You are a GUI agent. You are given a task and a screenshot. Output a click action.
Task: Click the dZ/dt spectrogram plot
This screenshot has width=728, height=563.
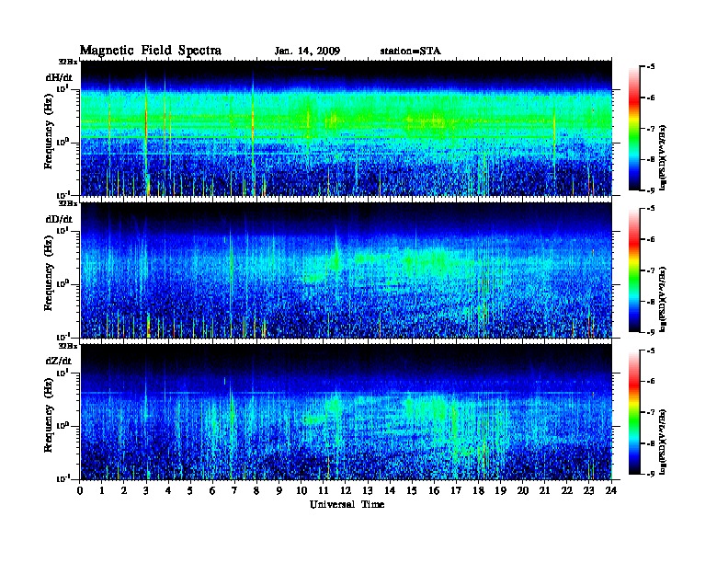click(347, 412)
